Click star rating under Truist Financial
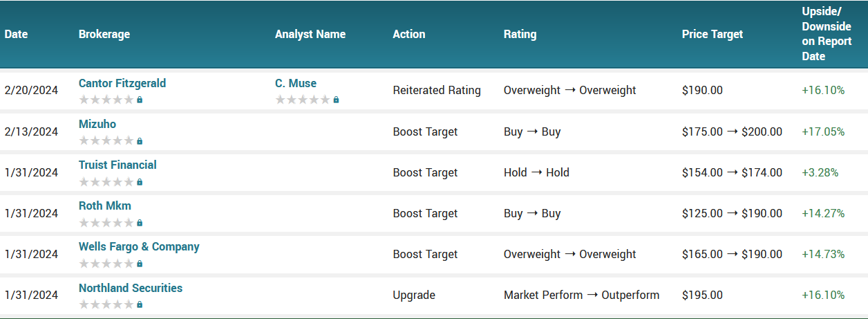Screen dimensions: 868x319 tap(106, 181)
